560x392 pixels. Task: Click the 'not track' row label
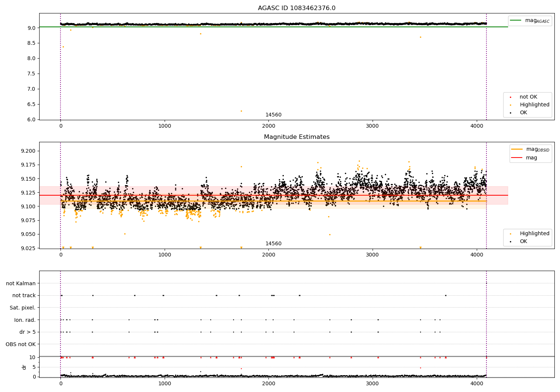pyautogui.click(x=24, y=296)
